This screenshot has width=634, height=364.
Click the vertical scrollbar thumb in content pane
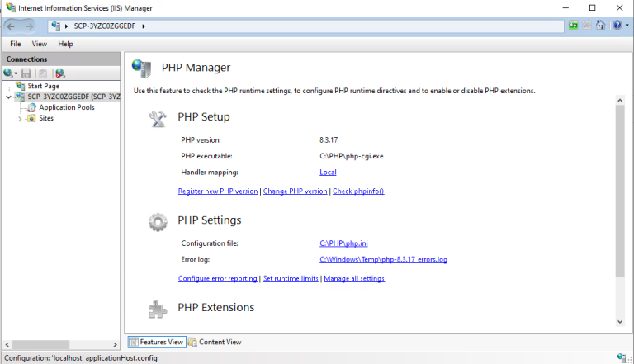[620, 191]
